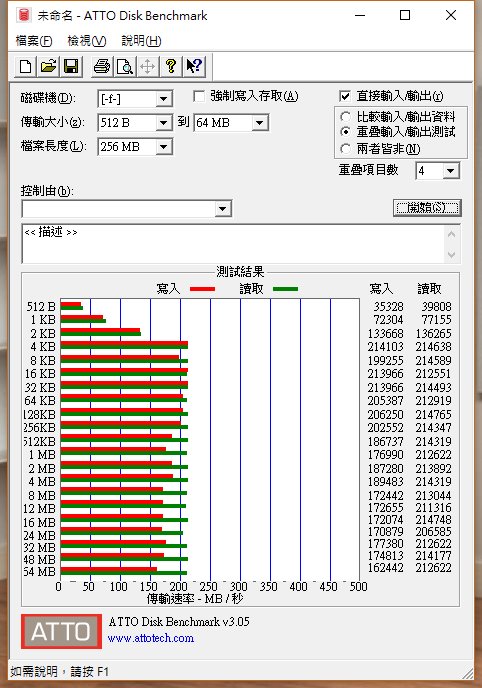The width and height of the screenshot is (482, 688).
Task: Choose the 兩者皆非 radio option
Action: [x=346, y=149]
